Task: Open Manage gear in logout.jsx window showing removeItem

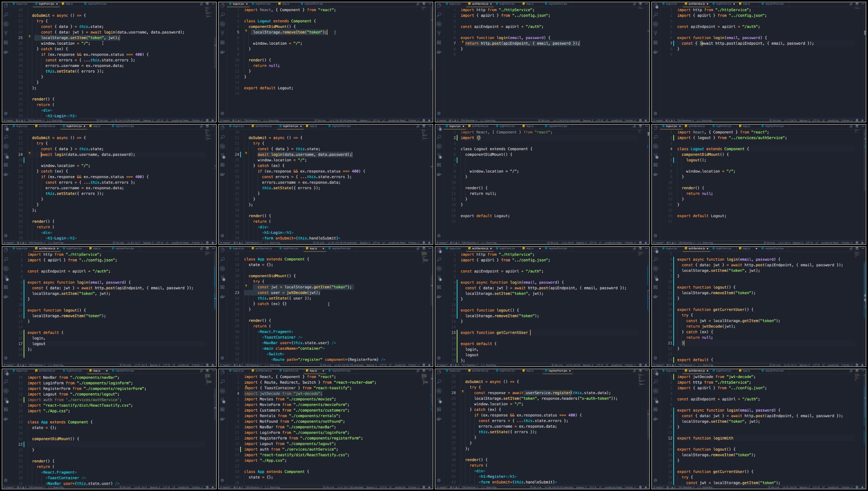Action: [223, 113]
